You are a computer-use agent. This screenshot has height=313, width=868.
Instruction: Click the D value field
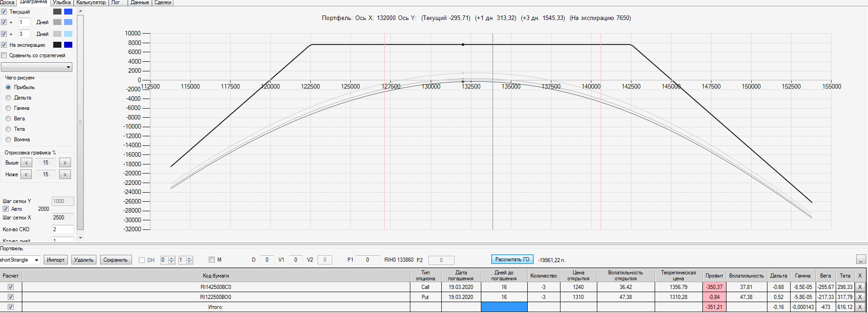267,260
